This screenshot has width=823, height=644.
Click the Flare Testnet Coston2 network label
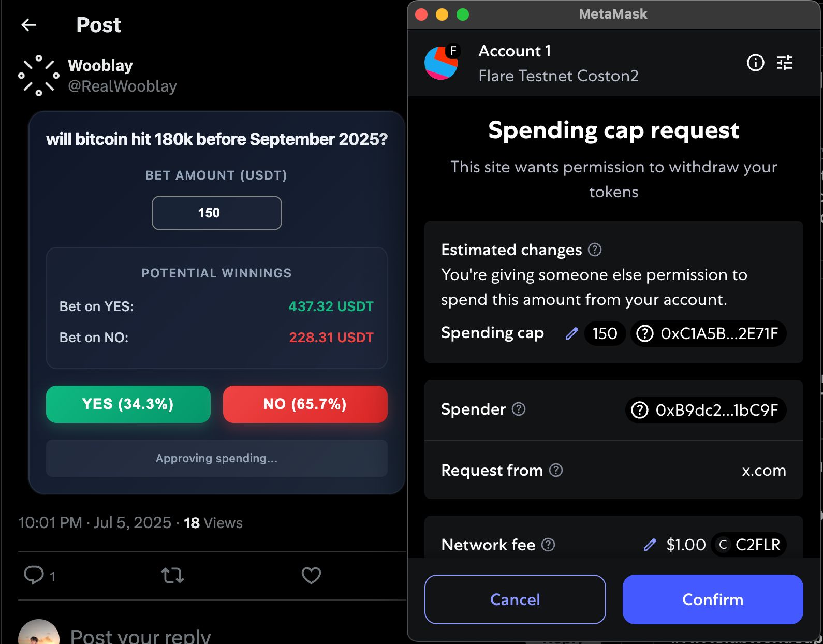559,76
